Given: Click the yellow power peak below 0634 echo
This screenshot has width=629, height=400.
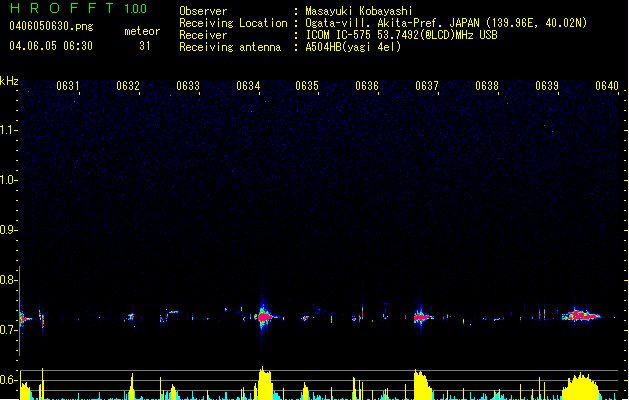Looking at the screenshot, I should [x=264, y=383].
